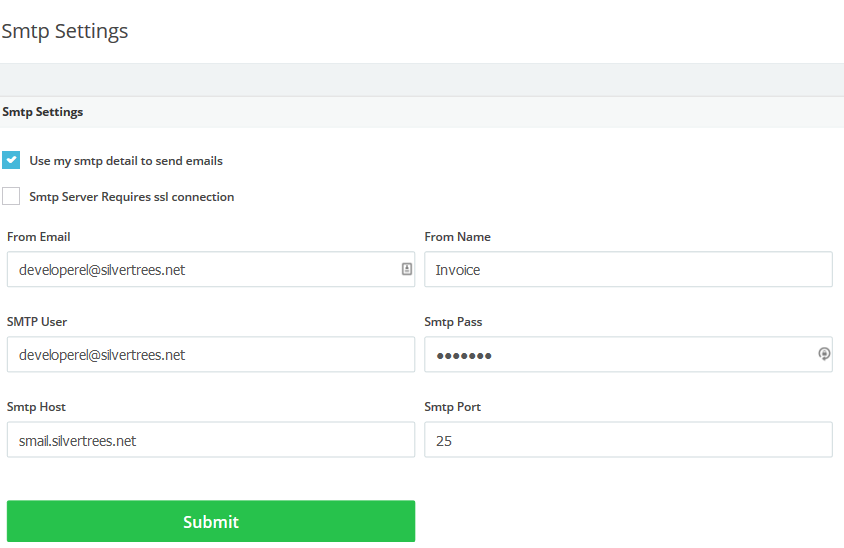Focus the Smtp Port field showing 25

pos(628,440)
